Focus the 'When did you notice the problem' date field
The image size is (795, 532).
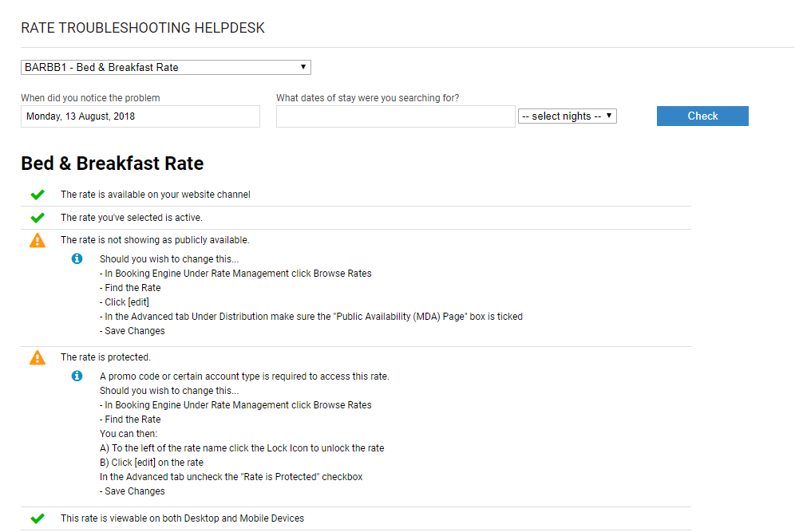pos(140,116)
